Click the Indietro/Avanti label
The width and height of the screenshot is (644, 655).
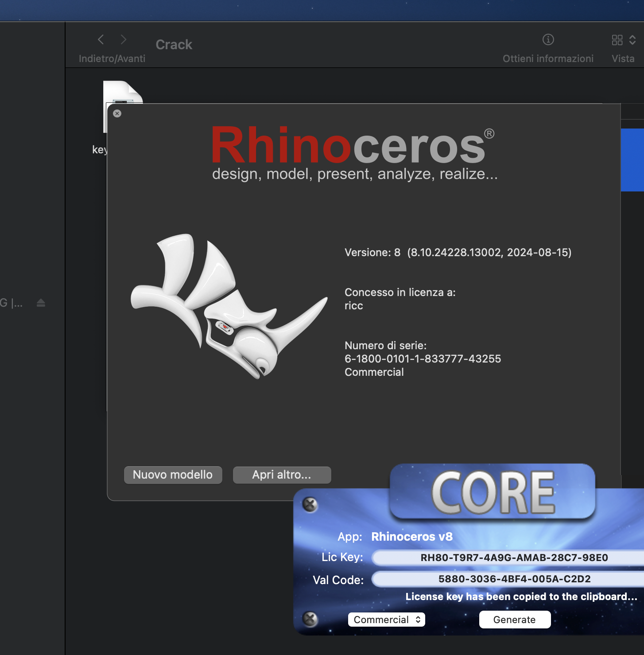pyautogui.click(x=112, y=58)
